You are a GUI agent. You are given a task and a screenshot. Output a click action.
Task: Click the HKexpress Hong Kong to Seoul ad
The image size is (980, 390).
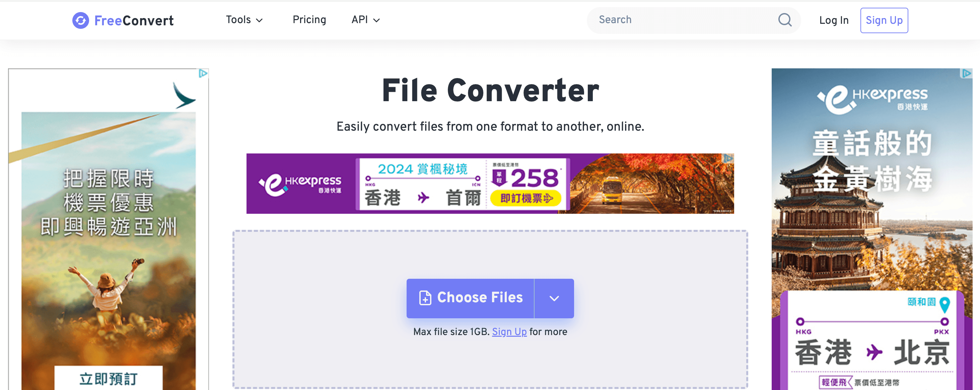(x=491, y=182)
